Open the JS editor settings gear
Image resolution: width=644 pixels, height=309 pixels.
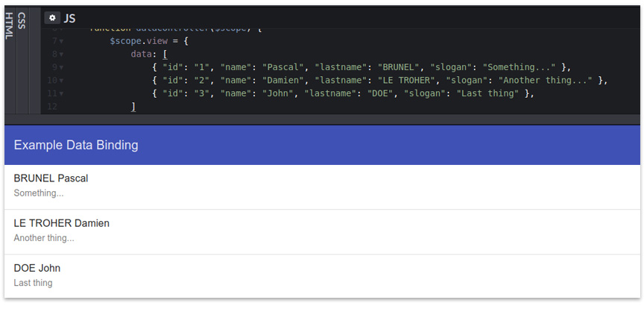(x=52, y=18)
